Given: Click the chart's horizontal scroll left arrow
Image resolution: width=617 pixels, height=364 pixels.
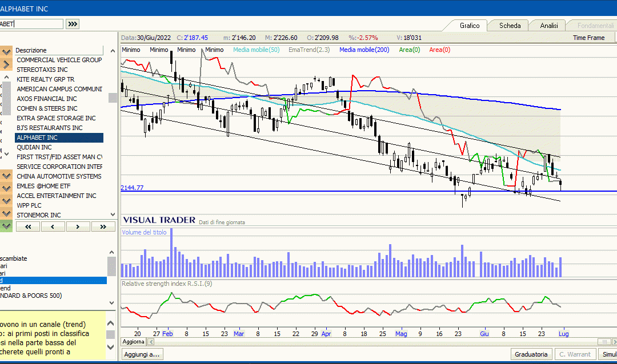Looking at the screenshot, I should point(151,342).
